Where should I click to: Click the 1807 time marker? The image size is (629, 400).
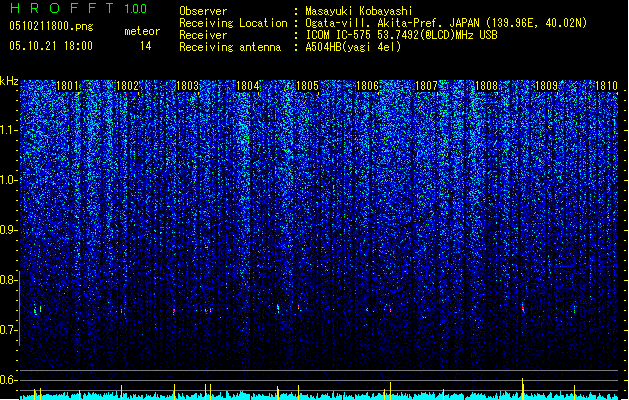tap(426, 86)
